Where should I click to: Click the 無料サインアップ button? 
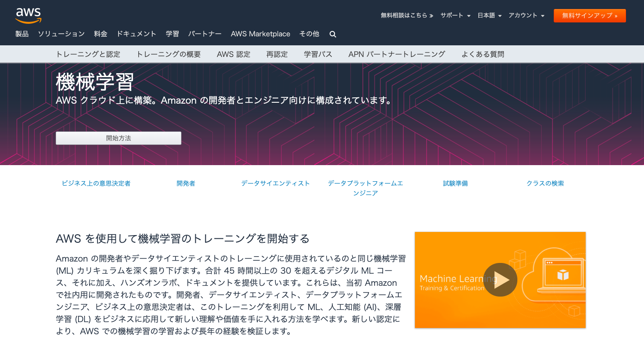click(x=589, y=15)
